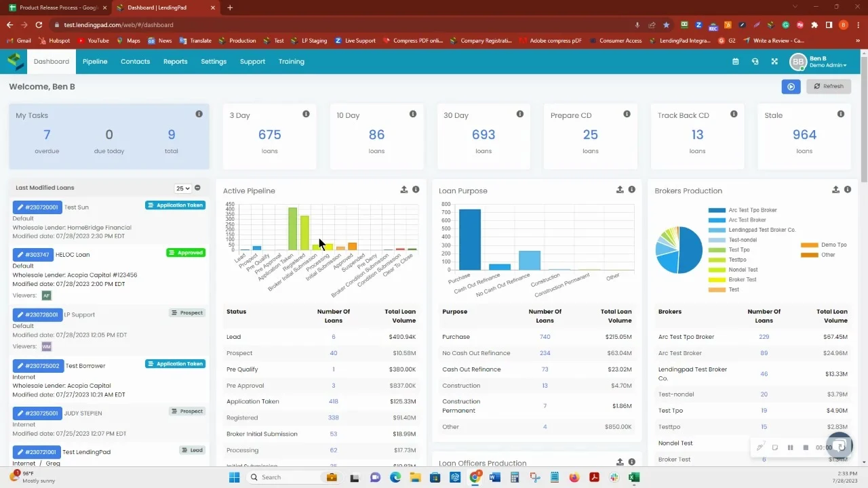
Task: Click the Windows taskbar search box
Action: (x=292, y=477)
